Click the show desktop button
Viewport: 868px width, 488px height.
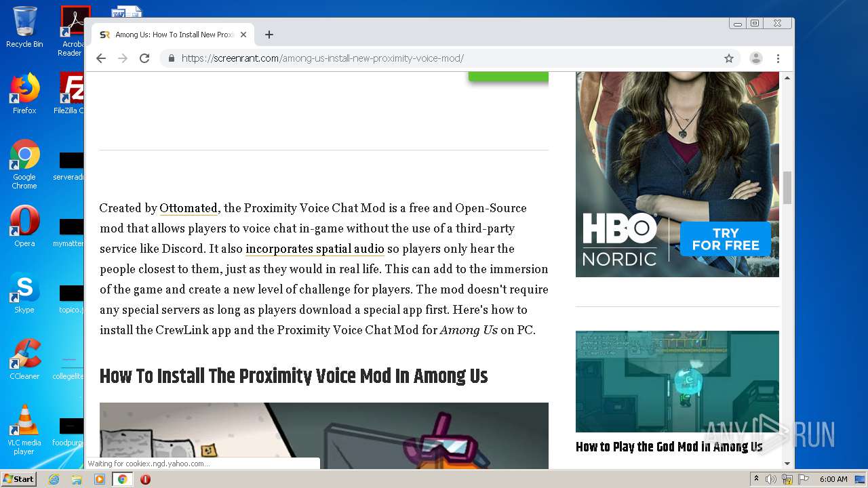click(861, 479)
